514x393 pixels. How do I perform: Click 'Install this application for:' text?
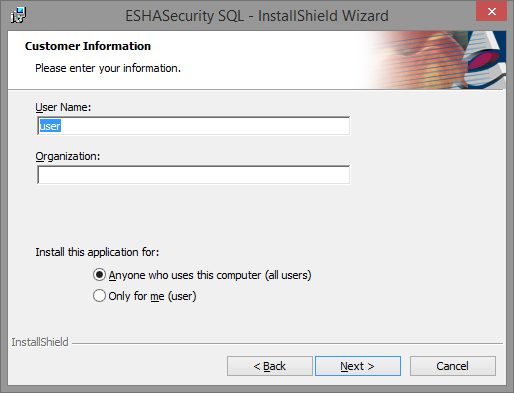[97, 252]
